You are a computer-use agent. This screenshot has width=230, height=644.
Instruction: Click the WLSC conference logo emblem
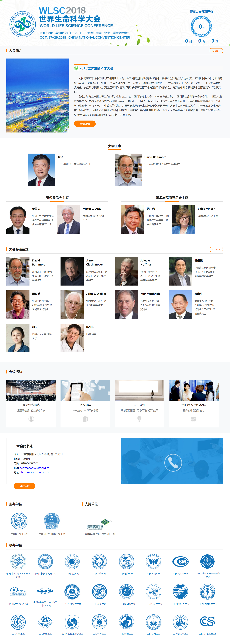[22, 24]
